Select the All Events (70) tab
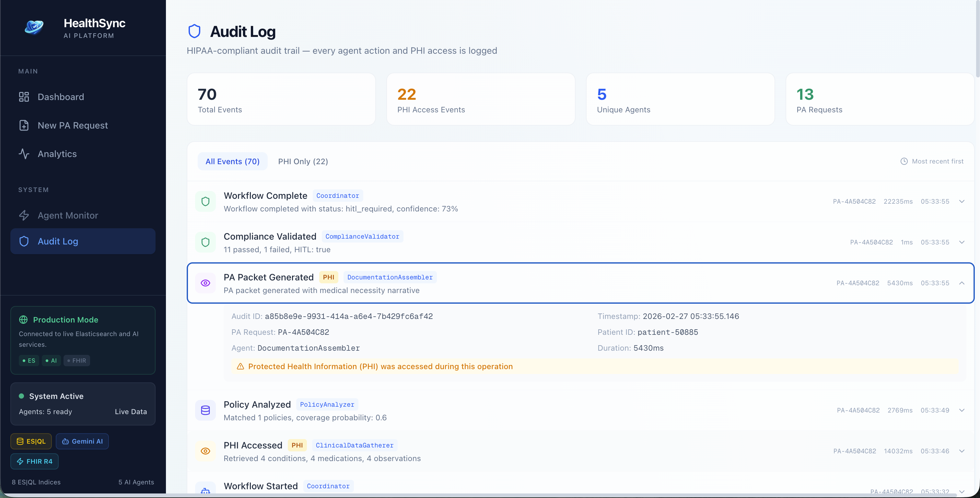Image resolution: width=980 pixels, height=498 pixels. point(232,162)
